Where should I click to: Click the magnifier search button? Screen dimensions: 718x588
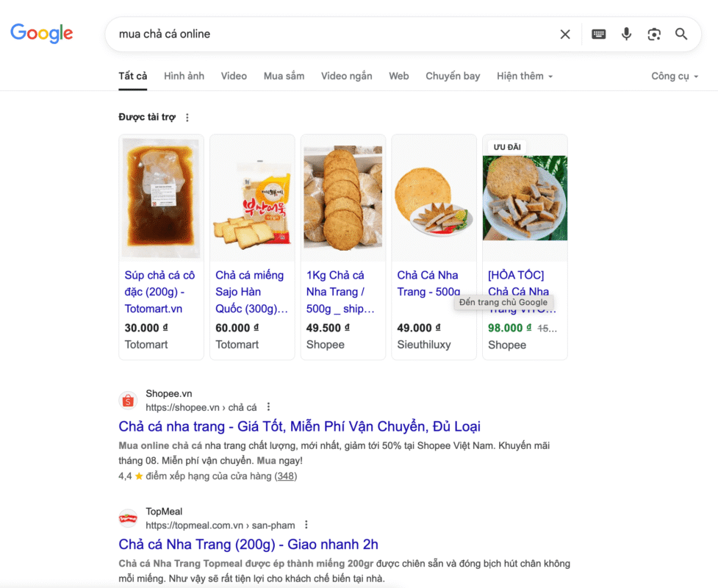[x=681, y=34]
